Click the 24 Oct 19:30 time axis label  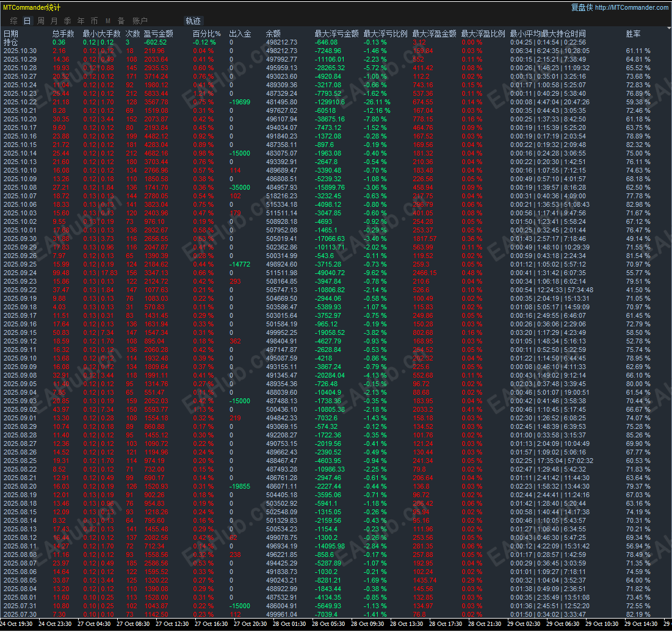pos(16,624)
